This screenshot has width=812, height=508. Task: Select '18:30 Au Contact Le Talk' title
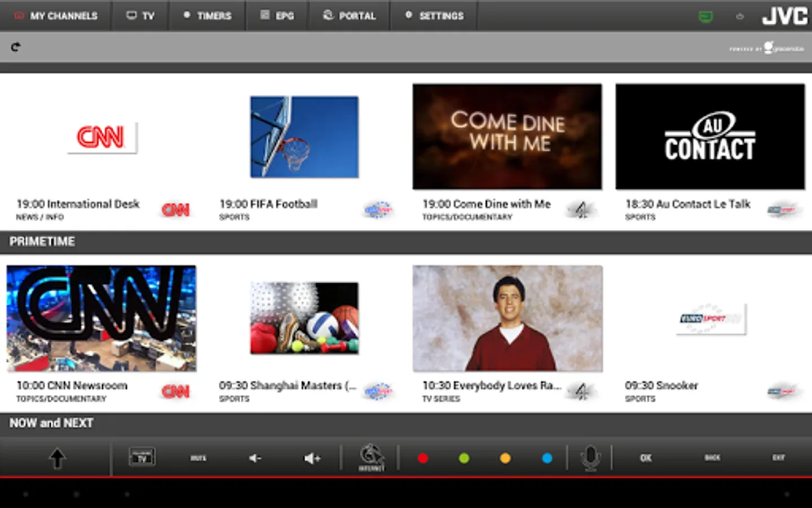[x=688, y=204]
